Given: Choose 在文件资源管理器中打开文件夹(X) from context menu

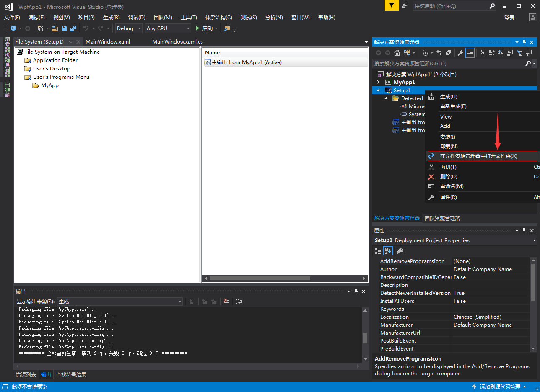Looking at the screenshot, I should (482, 156).
